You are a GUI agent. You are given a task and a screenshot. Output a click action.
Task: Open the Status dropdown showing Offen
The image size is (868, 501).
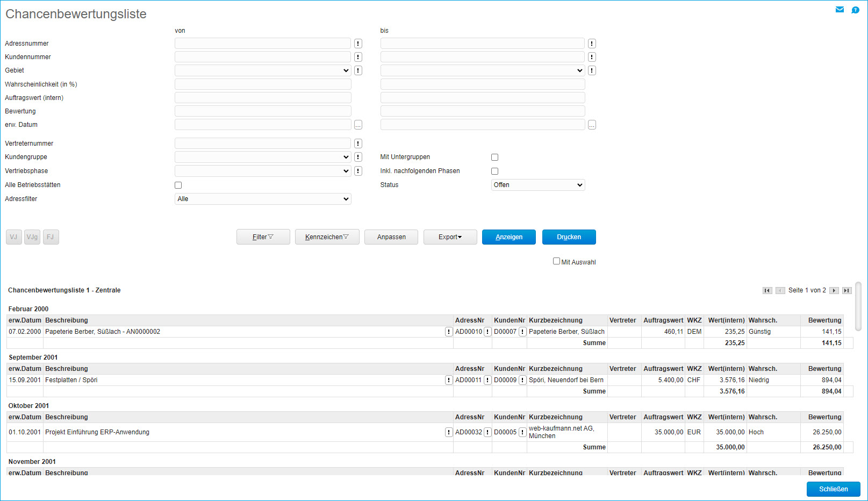tap(537, 185)
